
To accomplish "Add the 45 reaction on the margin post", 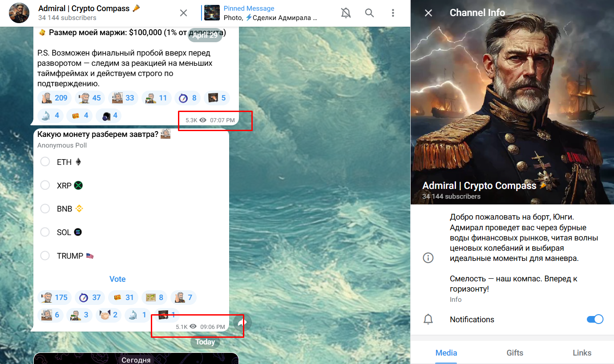I will tap(89, 98).
